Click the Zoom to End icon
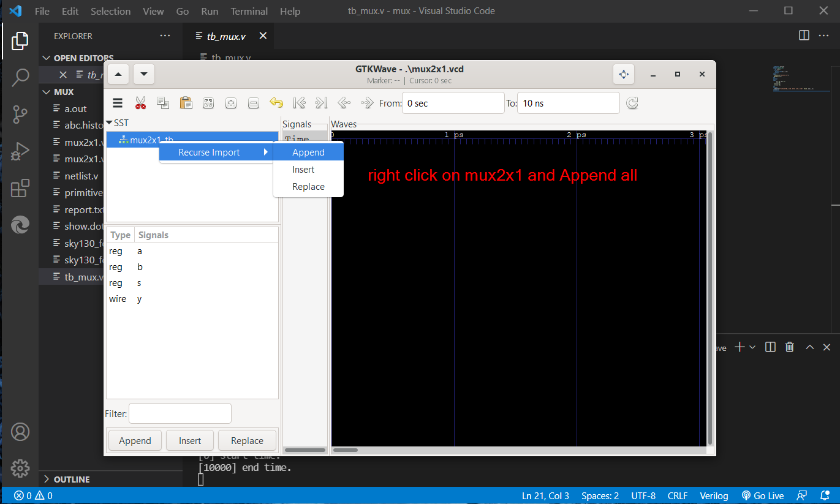This screenshot has height=504, width=840. pyautogui.click(x=321, y=103)
